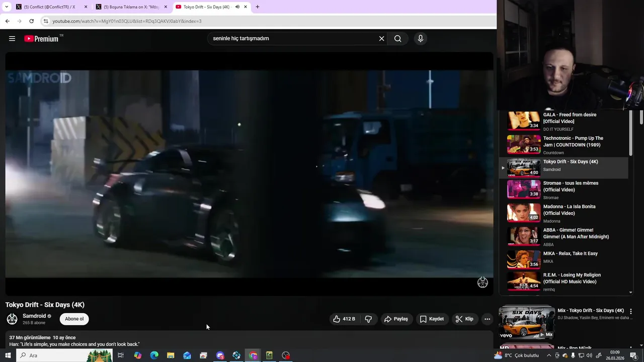This screenshot has height=362, width=644.
Task: Start voice search with microphone
Action: (421, 39)
